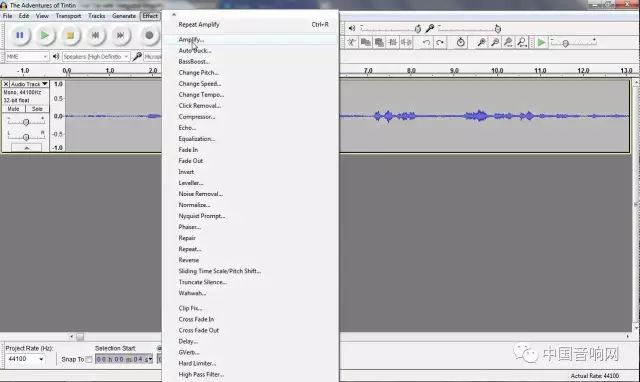This screenshot has height=382, width=640.
Task: Click the Redo arrow icon
Action: pos(440,42)
